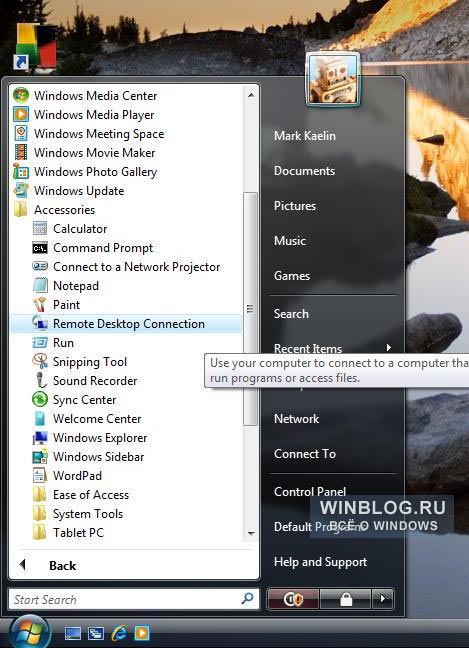Open Network from the right pane
The height and width of the screenshot is (648, 469).
tap(296, 419)
